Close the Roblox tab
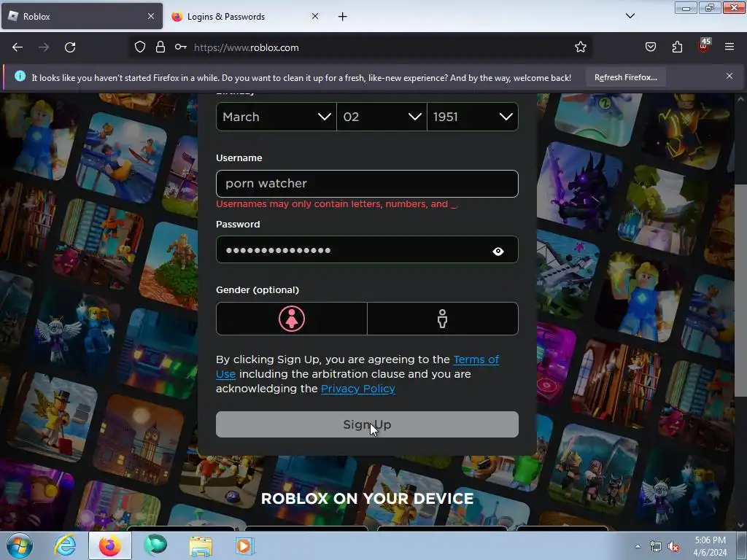The height and width of the screenshot is (560, 747). (151, 16)
